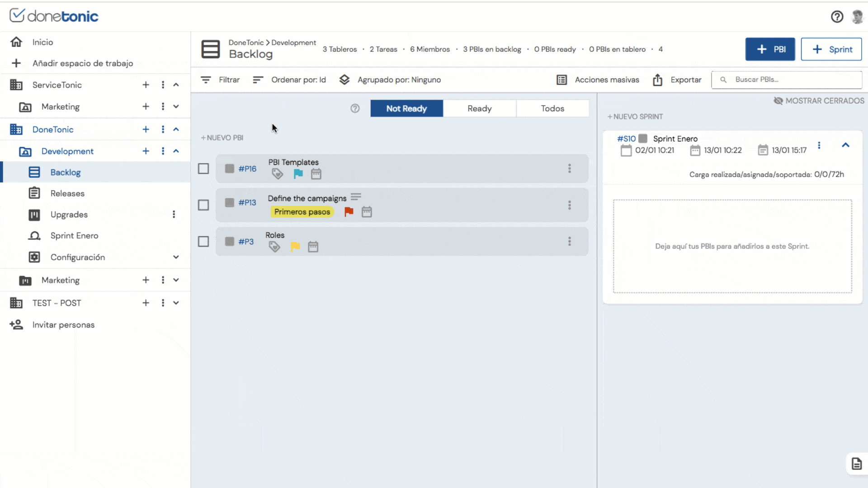Toggle Mostrar Cerrados visibility
Screen dimensions: 868x488
click(819, 101)
